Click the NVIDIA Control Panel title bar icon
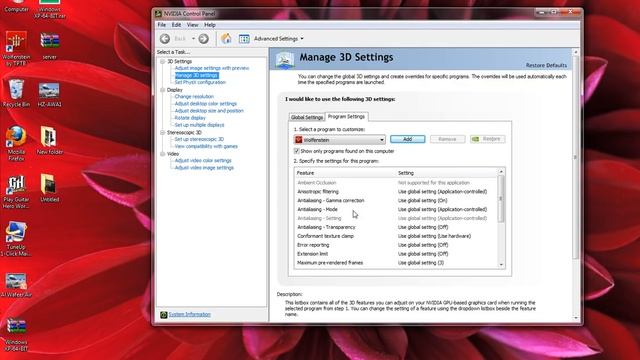The height and width of the screenshot is (360, 640). click(x=158, y=13)
